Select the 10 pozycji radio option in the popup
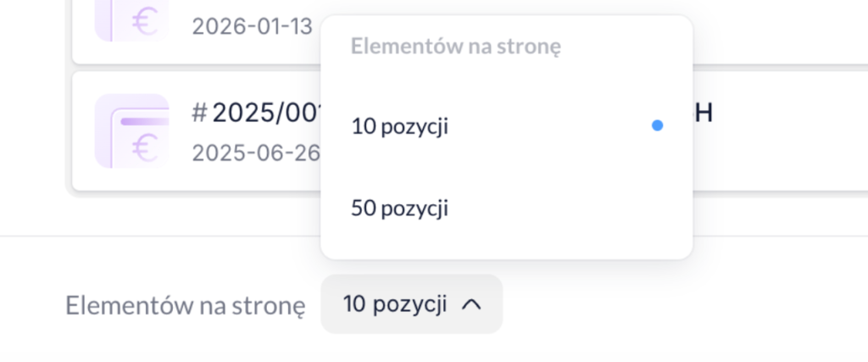868x362 pixels. [507, 126]
